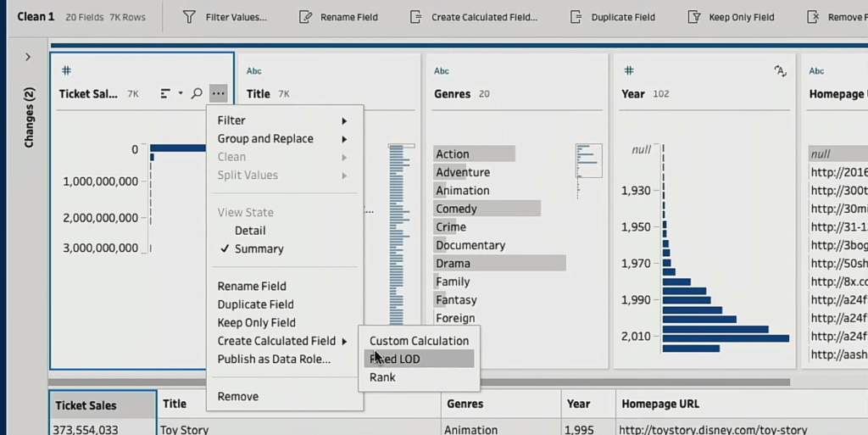The height and width of the screenshot is (435, 868).
Task: Click Create Calculated Field in top toolbar
Action: pos(473,17)
